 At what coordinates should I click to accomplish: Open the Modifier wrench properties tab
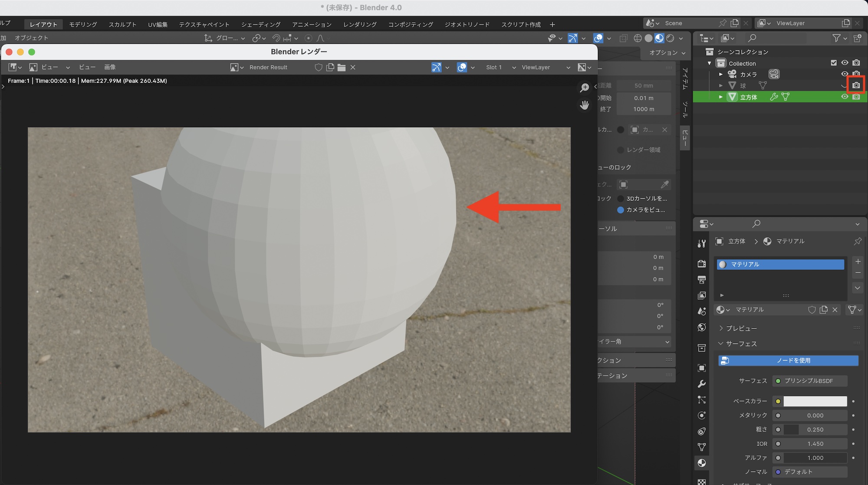701,384
